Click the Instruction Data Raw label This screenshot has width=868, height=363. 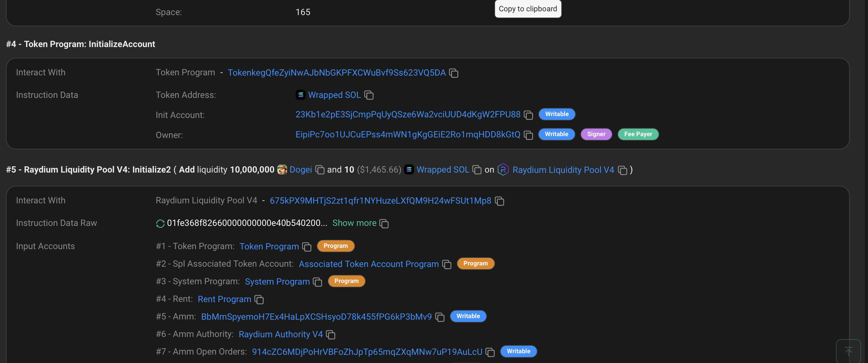57,223
